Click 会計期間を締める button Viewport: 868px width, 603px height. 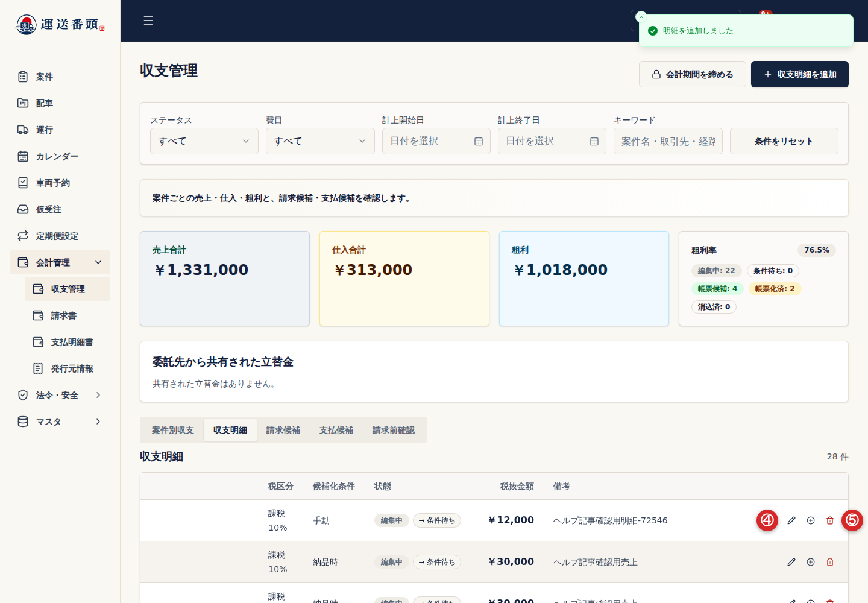693,74
